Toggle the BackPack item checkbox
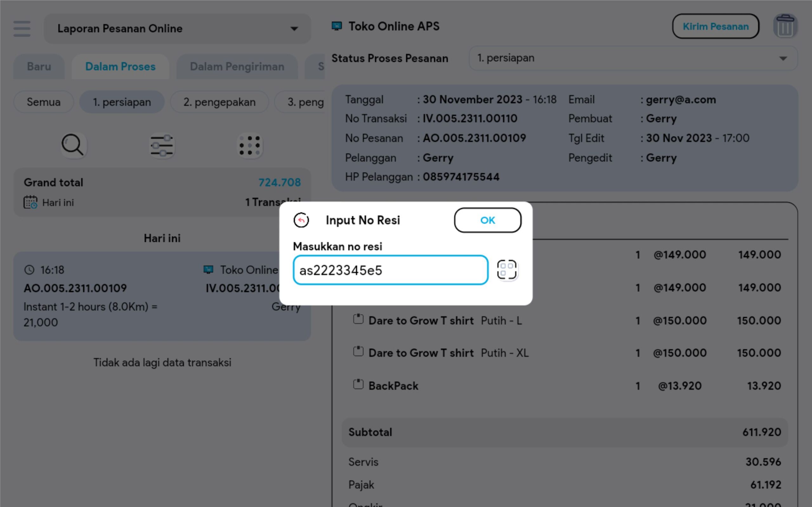812x507 pixels. [x=358, y=385]
